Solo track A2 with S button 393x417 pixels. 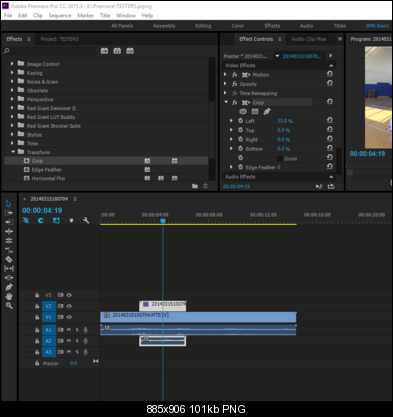point(77,341)
